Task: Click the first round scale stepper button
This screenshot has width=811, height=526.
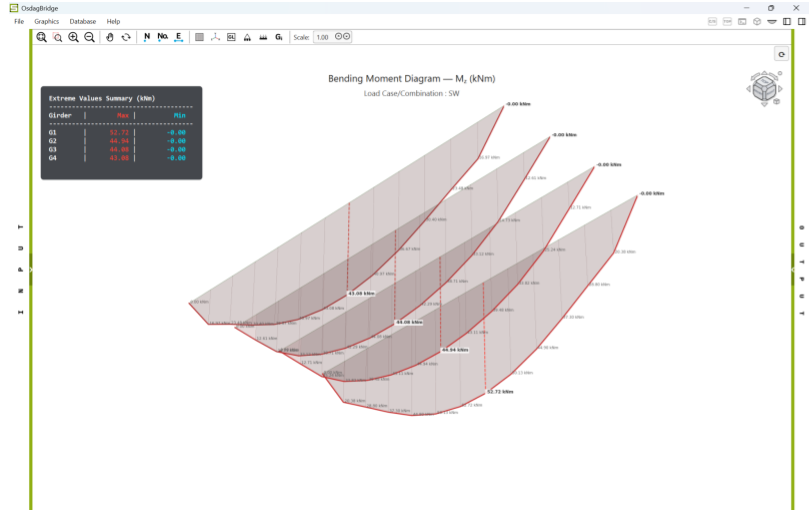Action: click(339, 37)
